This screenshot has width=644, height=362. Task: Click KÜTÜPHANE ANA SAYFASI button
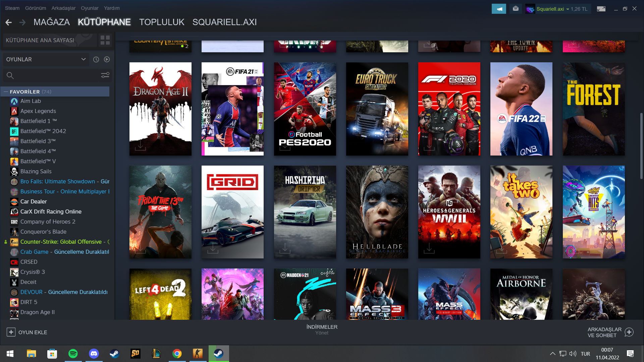[x=50, y=40]
